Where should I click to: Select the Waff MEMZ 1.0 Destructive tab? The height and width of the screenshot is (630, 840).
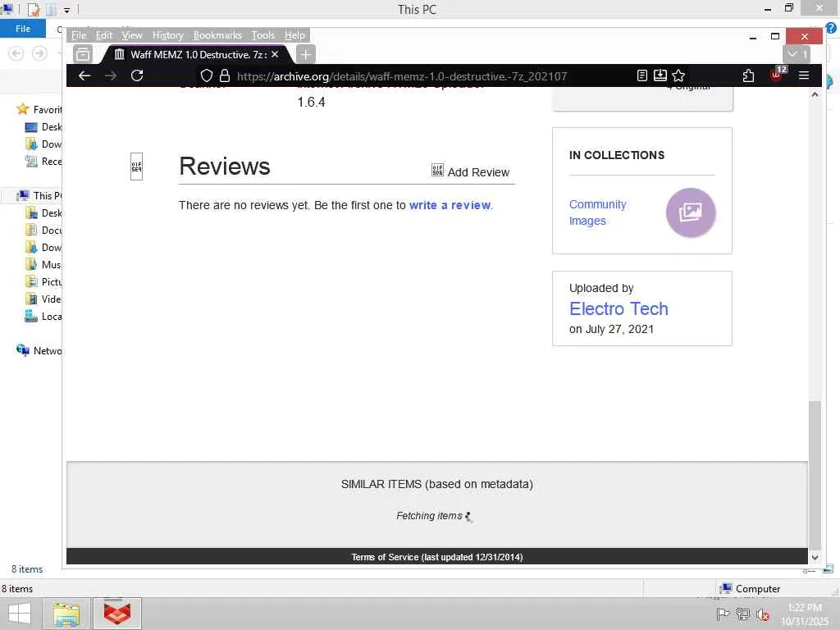[197, 54]
